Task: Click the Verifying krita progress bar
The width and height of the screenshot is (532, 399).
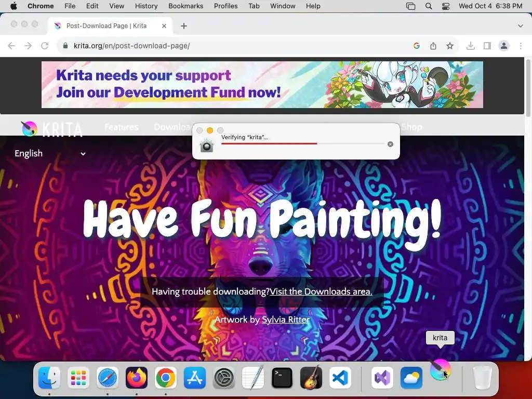Action: pos(303,143)
